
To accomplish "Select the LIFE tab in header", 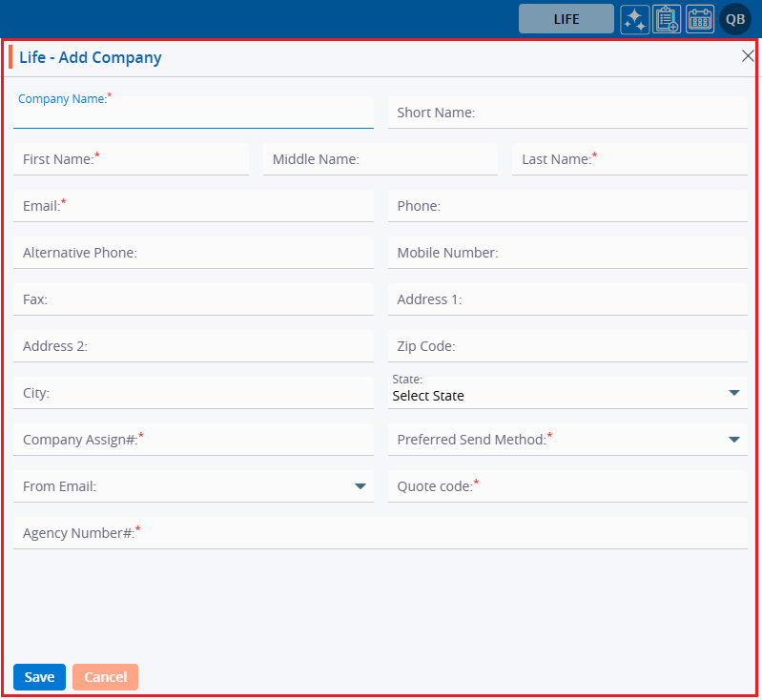I will coord(566,19).
